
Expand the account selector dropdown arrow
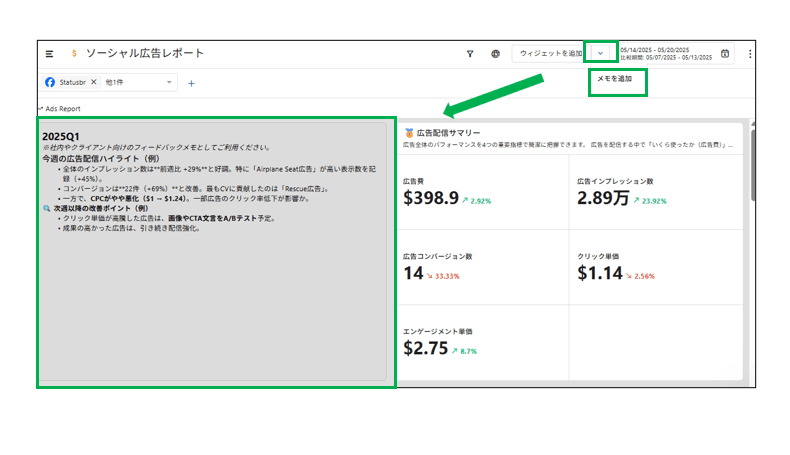169,82
